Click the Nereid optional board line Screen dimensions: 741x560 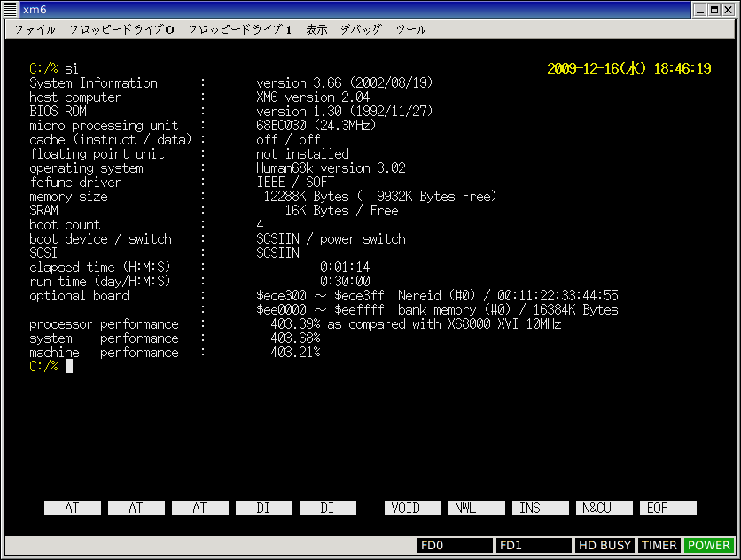(437, 296)
